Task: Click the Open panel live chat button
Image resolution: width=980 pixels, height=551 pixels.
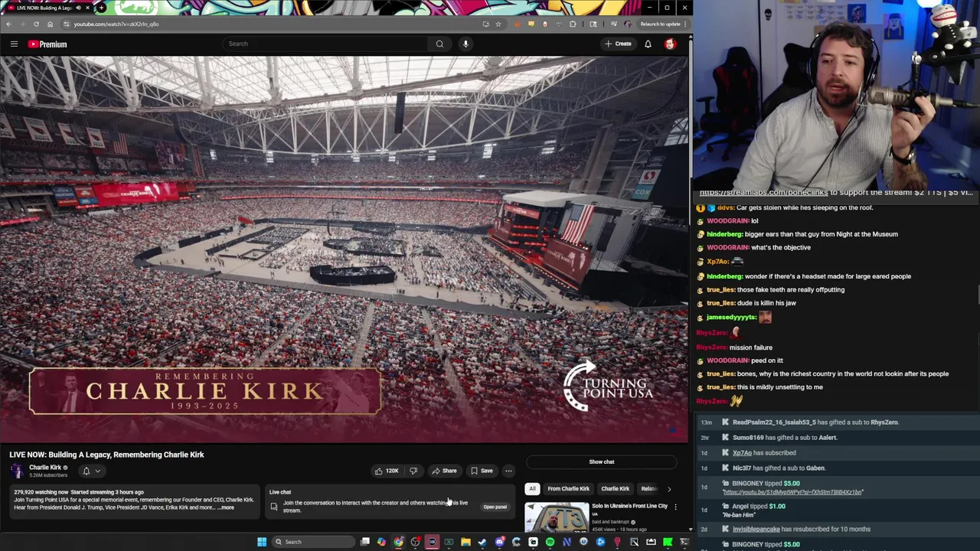Action: 495,507
